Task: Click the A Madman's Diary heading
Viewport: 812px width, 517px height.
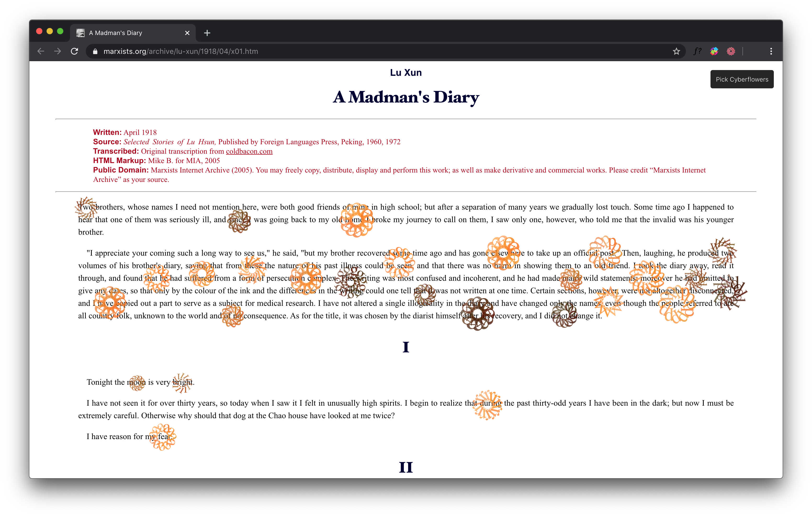Action: [406, 97]
